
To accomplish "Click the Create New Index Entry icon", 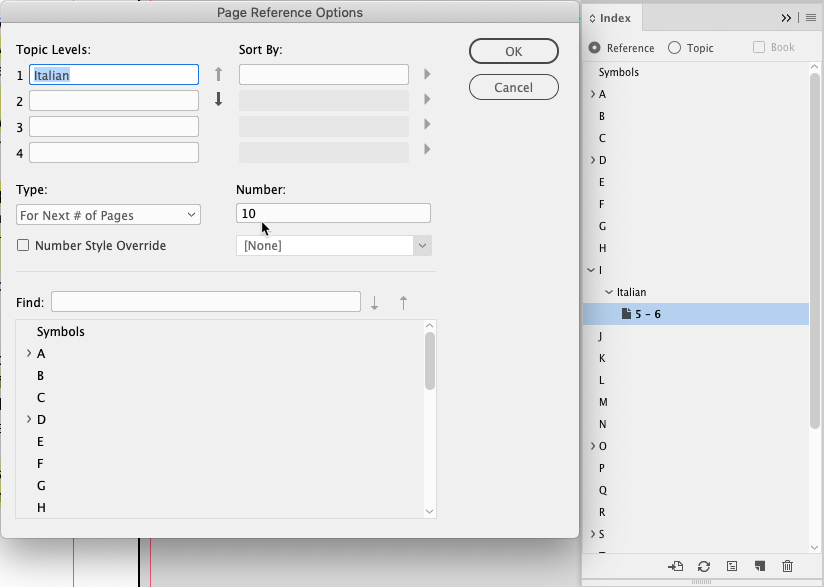I will click(761, 567).
